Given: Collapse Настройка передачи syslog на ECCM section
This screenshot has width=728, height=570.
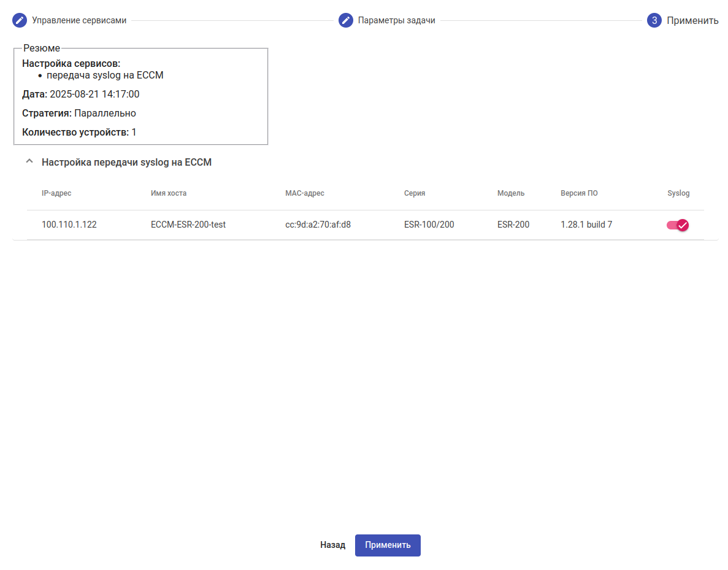Looking at the screenshot, I should click(x=29, y=161).
